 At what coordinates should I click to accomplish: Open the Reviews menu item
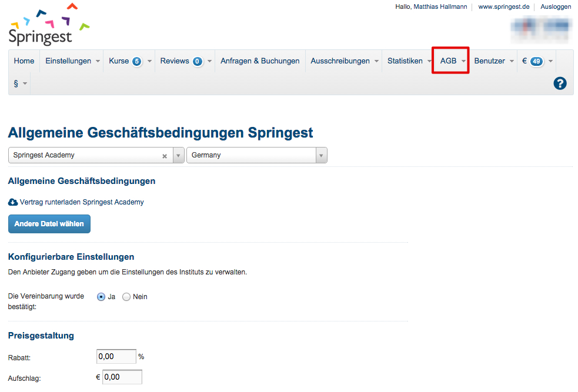175,61
